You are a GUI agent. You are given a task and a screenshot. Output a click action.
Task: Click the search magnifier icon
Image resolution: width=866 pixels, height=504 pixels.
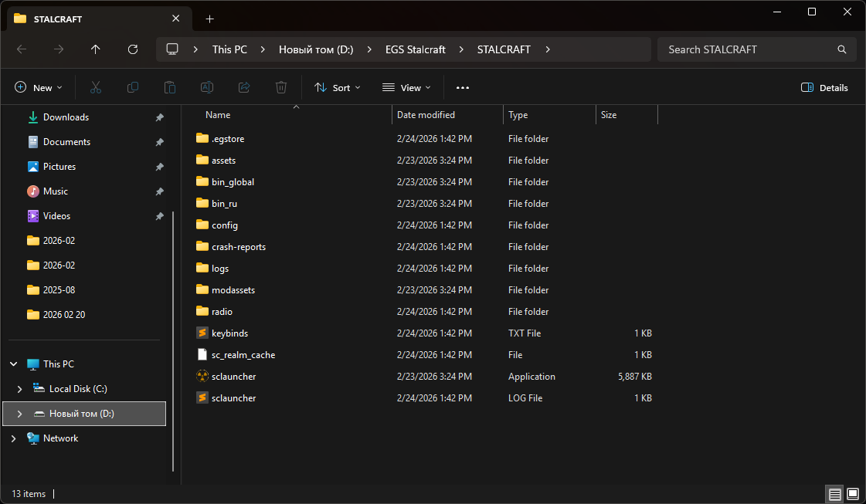tap(842, 49)
